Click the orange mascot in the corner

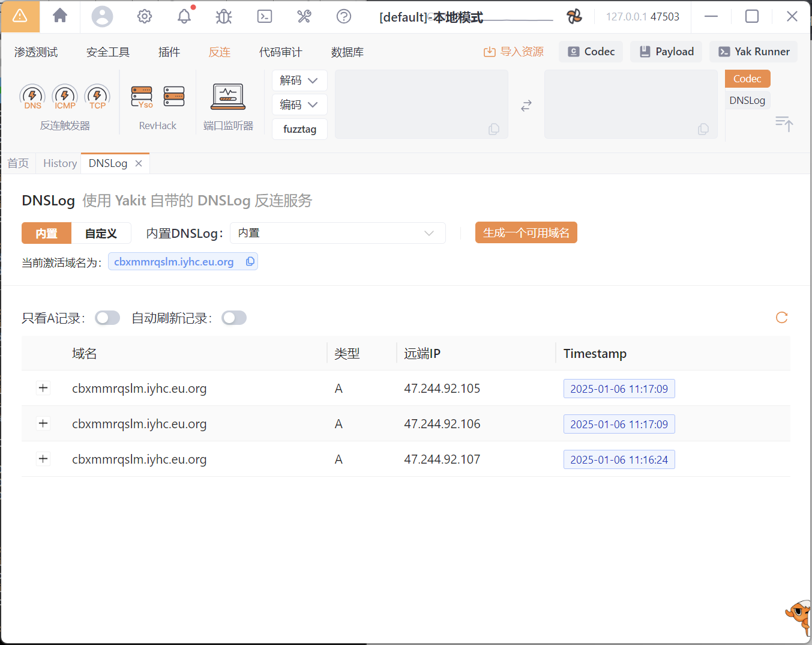click(x=799, y=617)
